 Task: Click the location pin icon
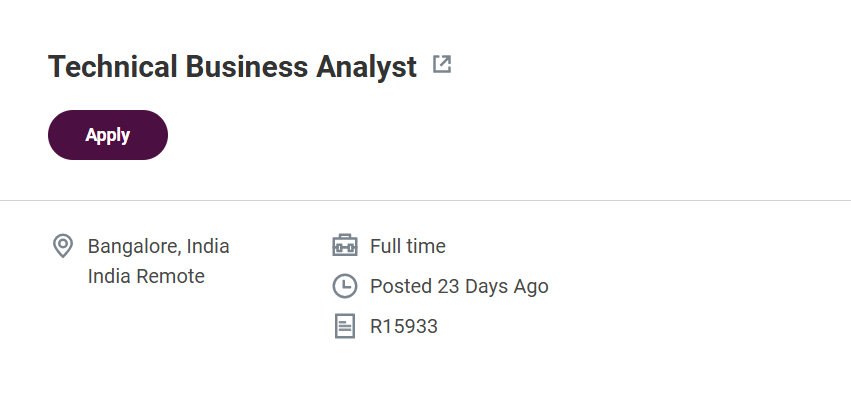(63, 246)
